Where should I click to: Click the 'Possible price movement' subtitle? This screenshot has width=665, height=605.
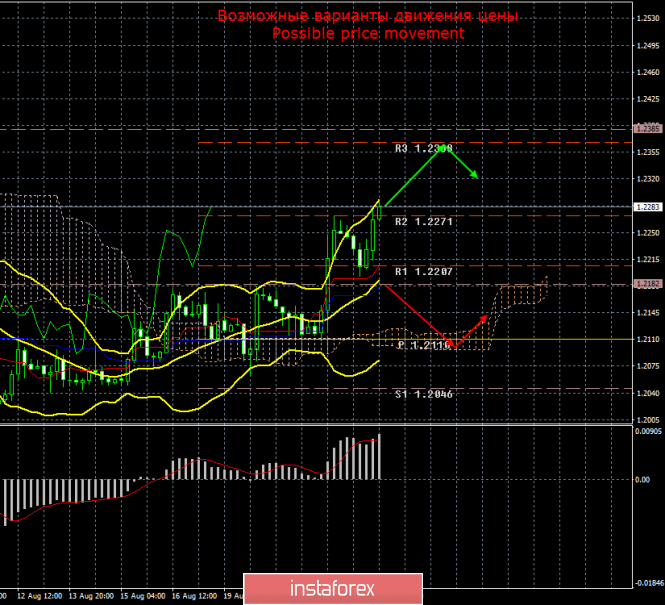[368, 33]
